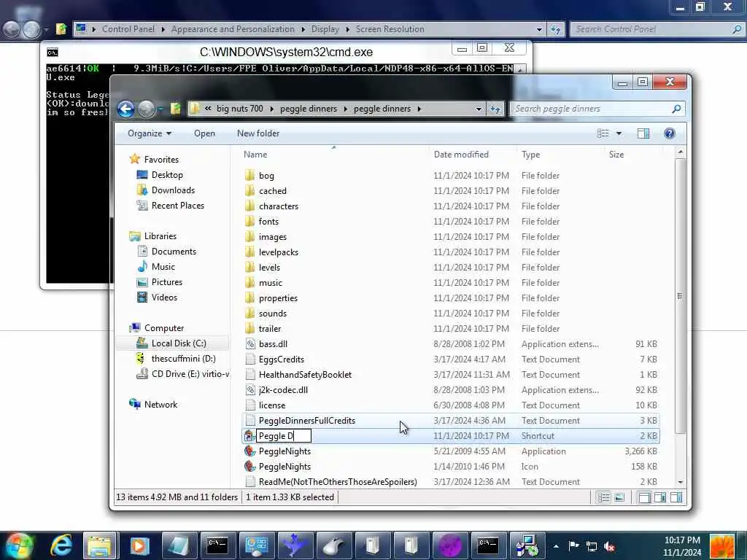Select the properties folder
The height and width of the screenshot is (560, 747).
click(278, 298)
